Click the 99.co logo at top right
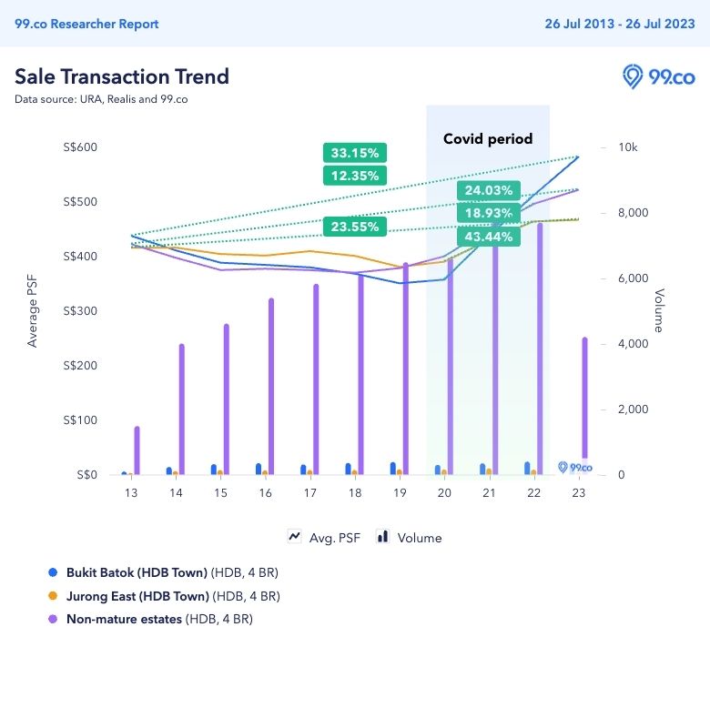 (x=658, y=76)
